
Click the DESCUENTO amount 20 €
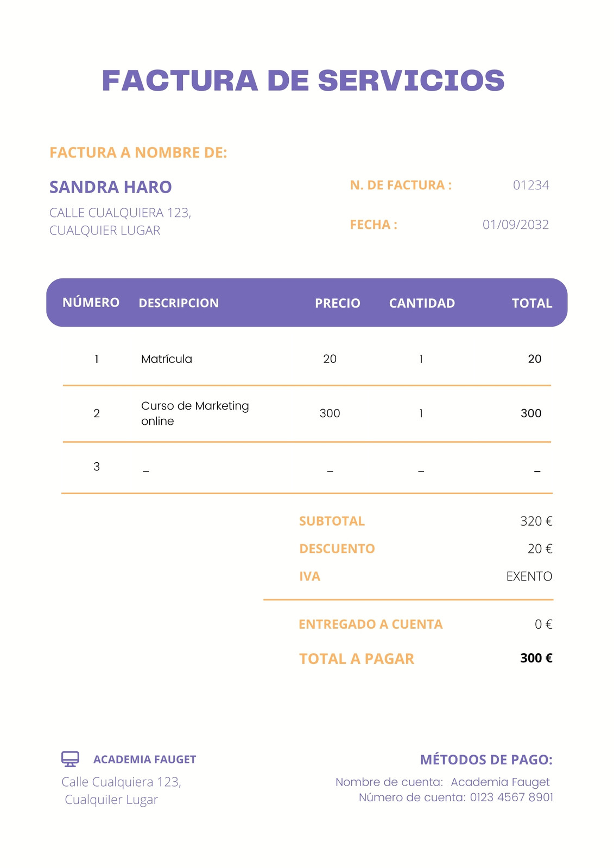point(540,549)
